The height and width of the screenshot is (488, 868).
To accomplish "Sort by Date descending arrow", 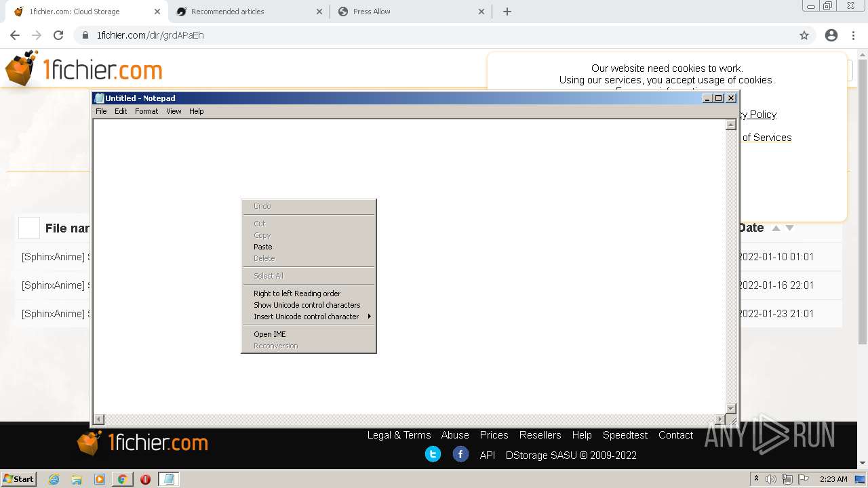I will (x=789, y=228).
